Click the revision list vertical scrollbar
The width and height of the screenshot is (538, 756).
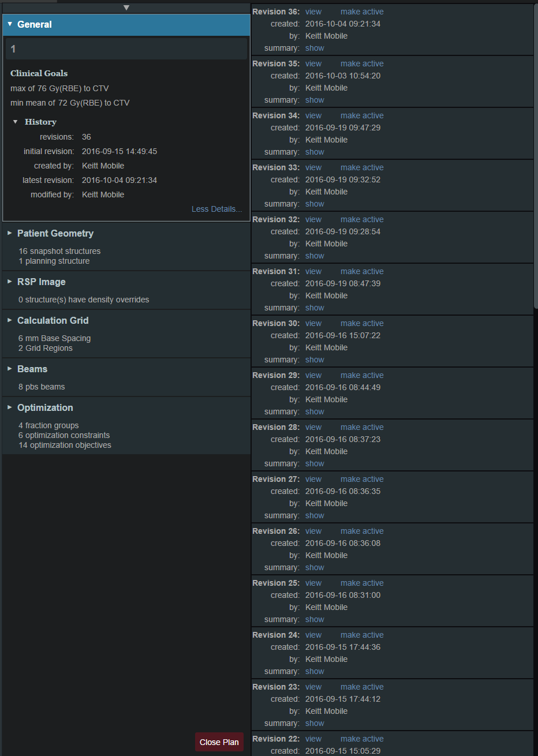point(535,156)
